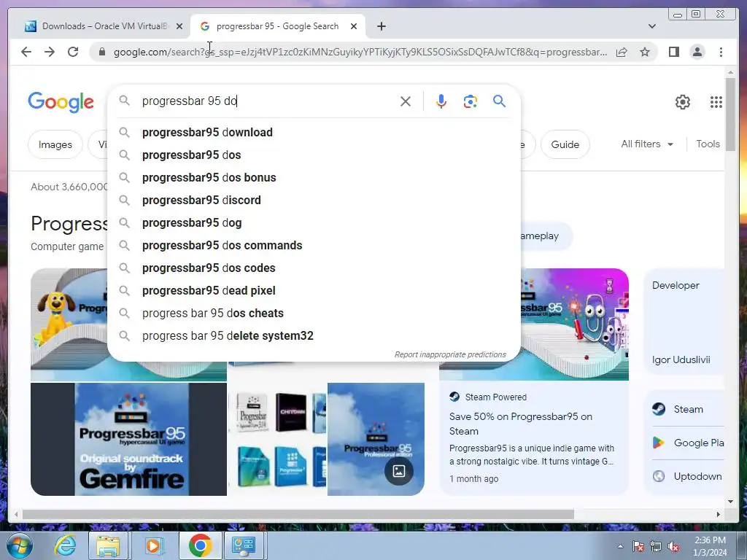Screen dimensions: 747x560
Task: Click the vertical page scrollbar thumb
Action: (x=730, y=114)
